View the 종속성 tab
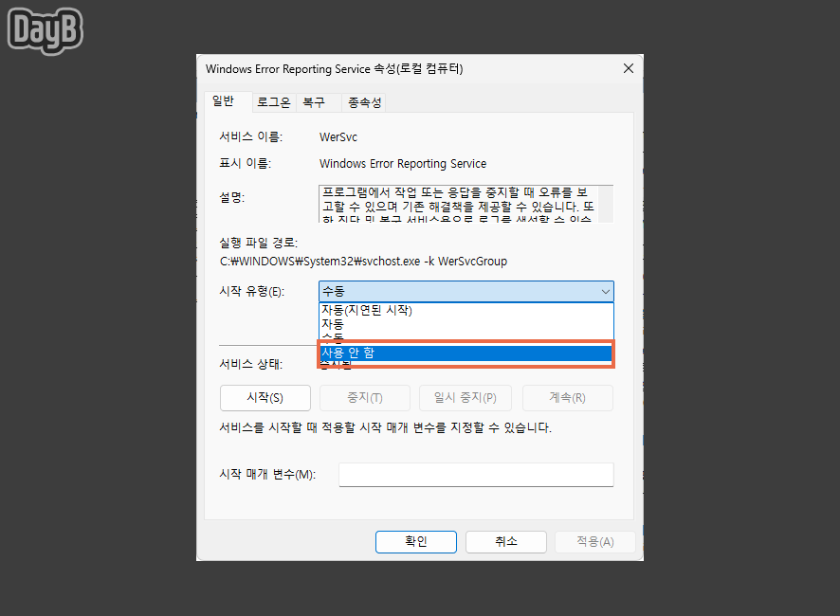This screenshot has width=840, height=616. coord(364,101)
